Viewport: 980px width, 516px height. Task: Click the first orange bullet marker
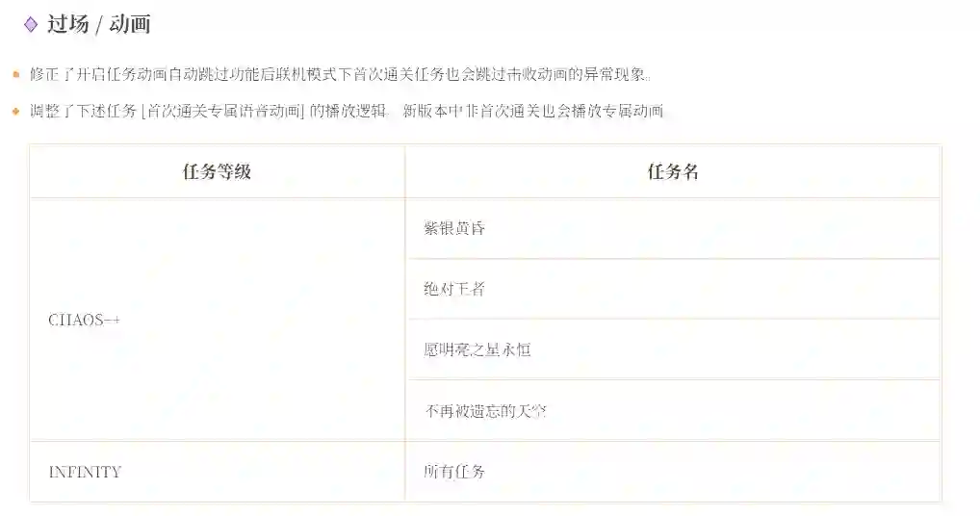pyautogui.click(x=16, y=75)
